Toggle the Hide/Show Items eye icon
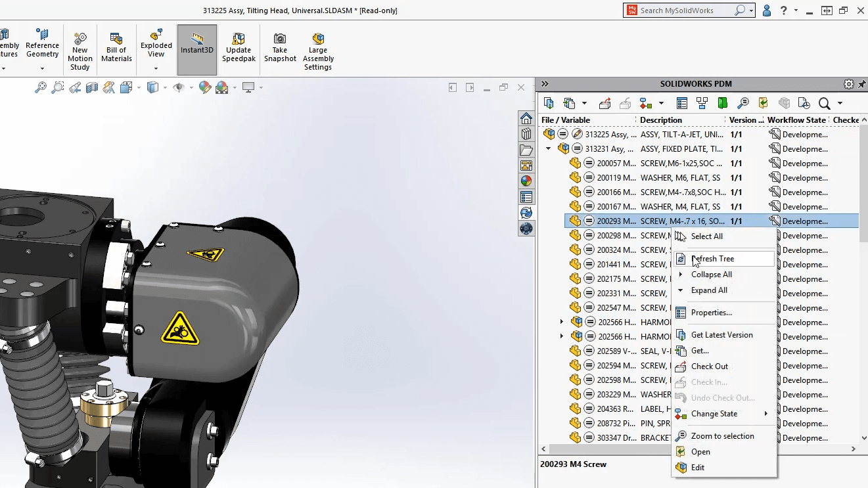The image size is (868, 488). (x=179, y=87)
